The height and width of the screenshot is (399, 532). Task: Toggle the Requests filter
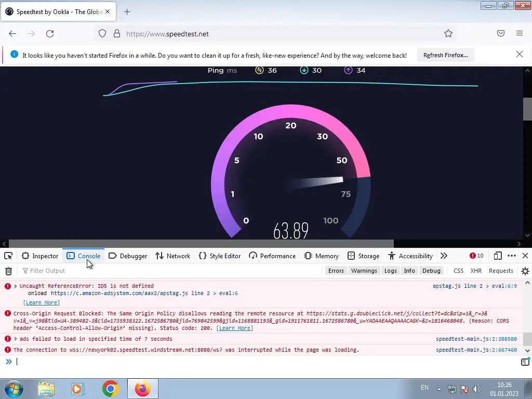point(501,271)
